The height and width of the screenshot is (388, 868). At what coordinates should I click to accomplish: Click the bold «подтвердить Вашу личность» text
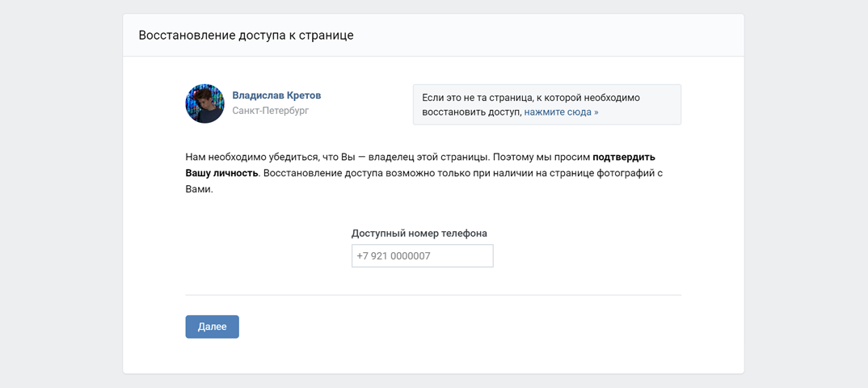(623, 158)
